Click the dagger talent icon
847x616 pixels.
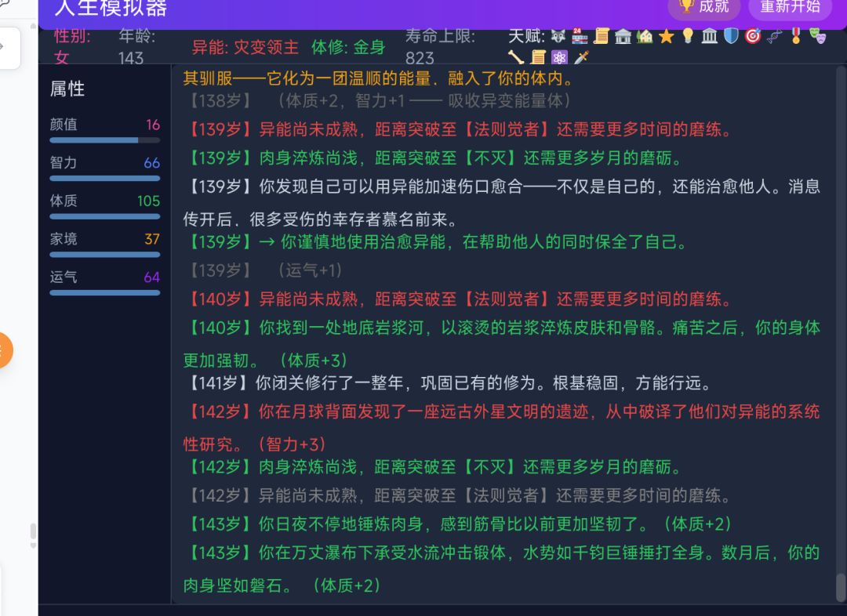point(580,56)
